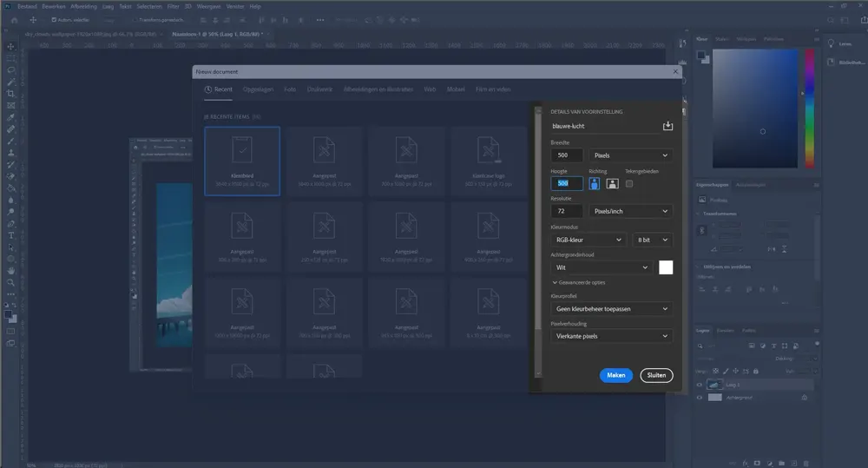Create new adjustment layer icon
This screenshot has width=868, height=468.
769,463
